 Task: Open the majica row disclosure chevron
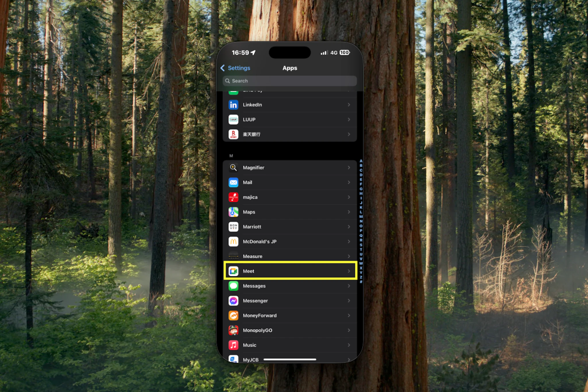[x=349, y=197]
